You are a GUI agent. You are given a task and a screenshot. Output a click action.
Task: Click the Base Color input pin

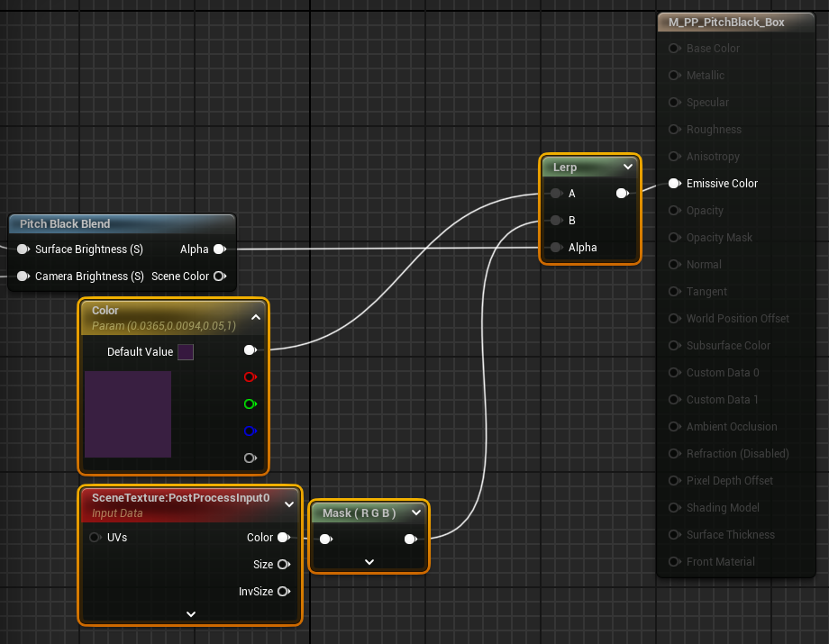pos(674,49)
